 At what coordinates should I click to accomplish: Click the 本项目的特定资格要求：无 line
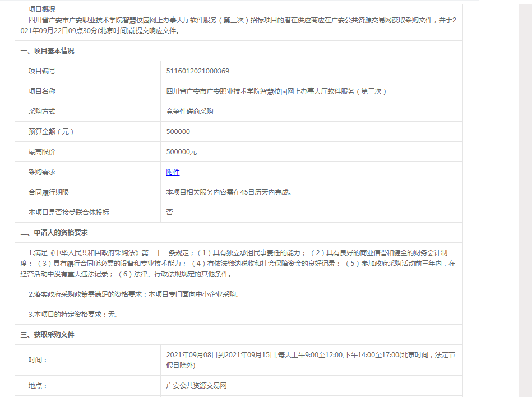[73, 315]
